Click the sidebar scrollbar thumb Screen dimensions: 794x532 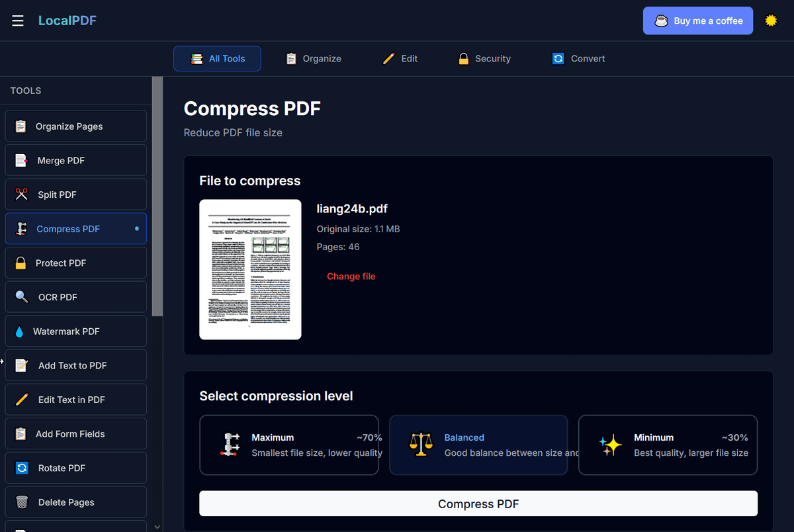pos(157,196)
